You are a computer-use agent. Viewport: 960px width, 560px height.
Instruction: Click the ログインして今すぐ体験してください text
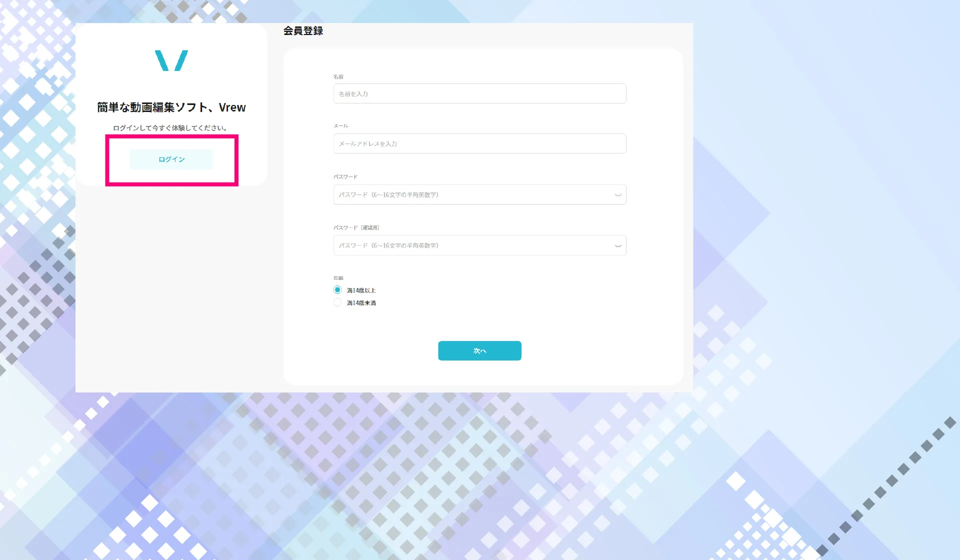pos(170,128)
